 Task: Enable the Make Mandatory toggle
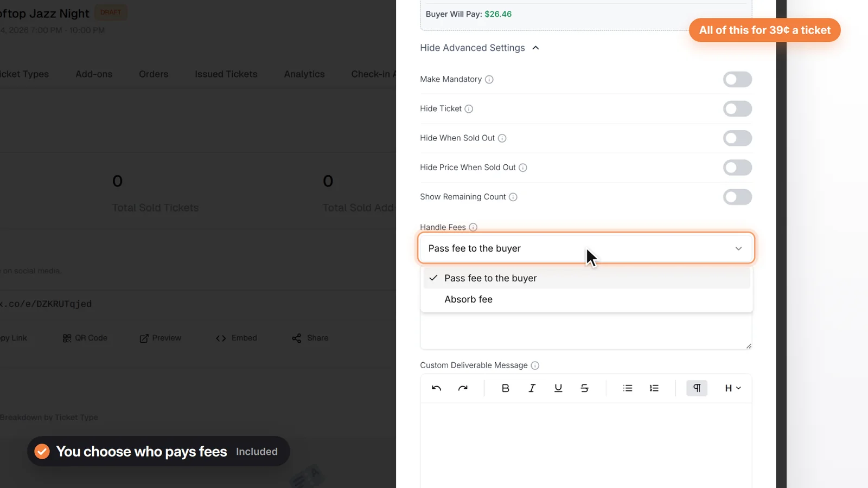737,79
